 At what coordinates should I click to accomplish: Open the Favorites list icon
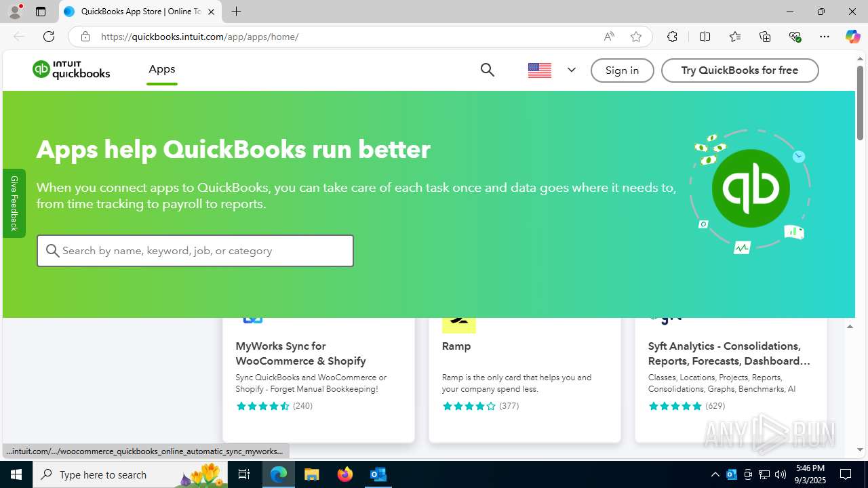735,37
